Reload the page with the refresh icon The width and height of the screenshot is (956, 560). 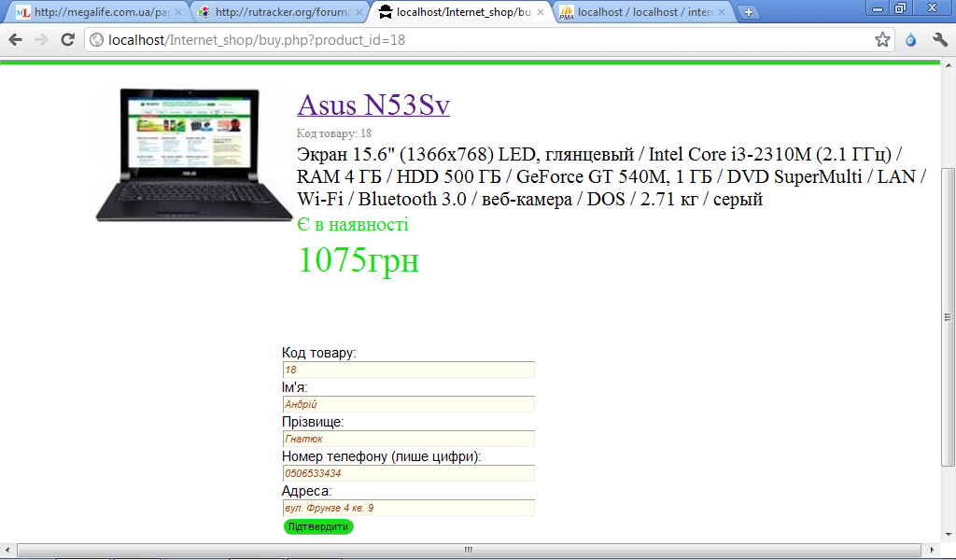click(x=67, y=39)
